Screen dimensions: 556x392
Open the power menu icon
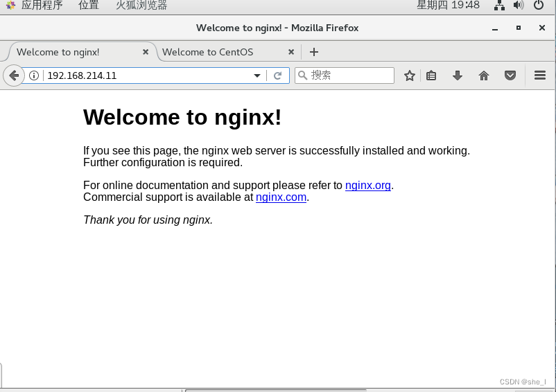[x=538, y=5]
